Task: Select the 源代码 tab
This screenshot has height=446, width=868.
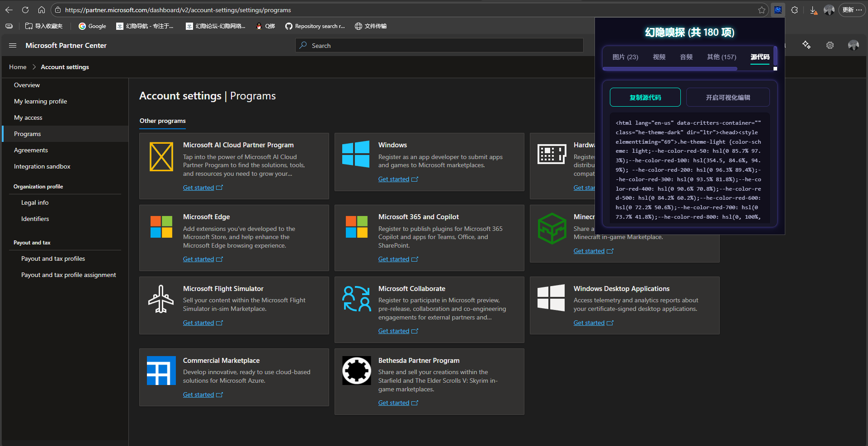Action: tap(760, 57)
